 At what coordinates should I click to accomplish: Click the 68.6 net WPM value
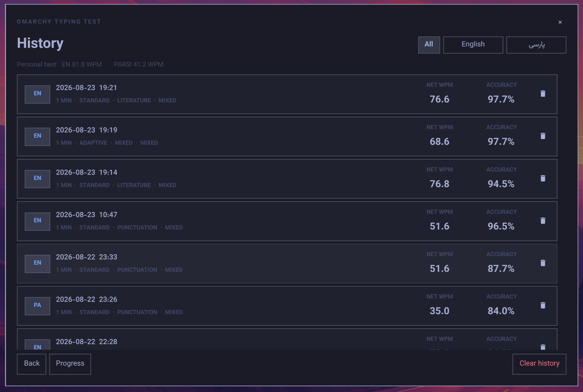439,142
